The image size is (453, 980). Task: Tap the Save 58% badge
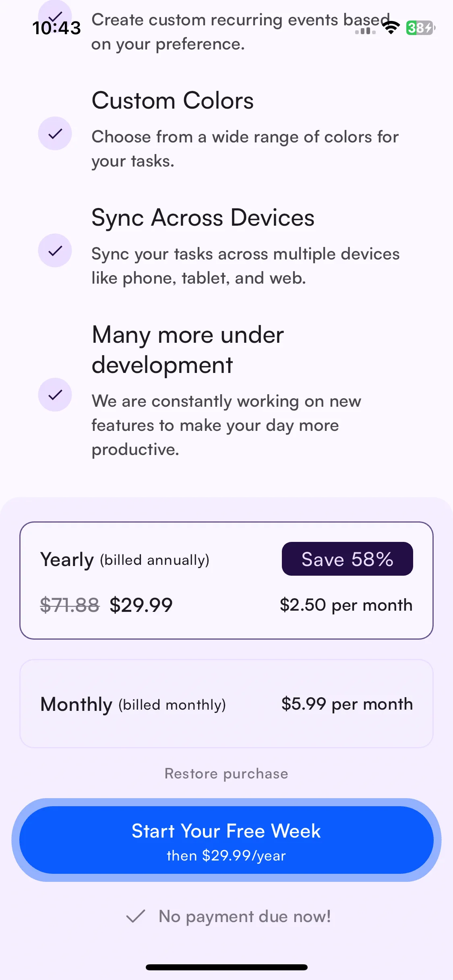pyautogui.click(x=347, y=559)
